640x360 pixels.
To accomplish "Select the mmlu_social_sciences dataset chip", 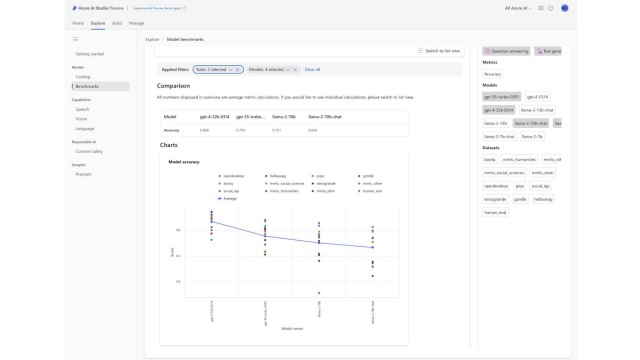I will pos(504,173).
